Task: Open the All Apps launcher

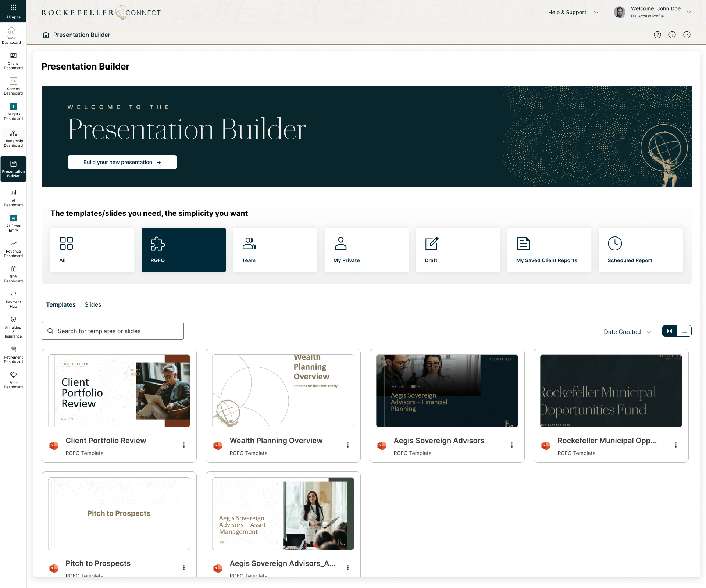Action: [13, 11]
